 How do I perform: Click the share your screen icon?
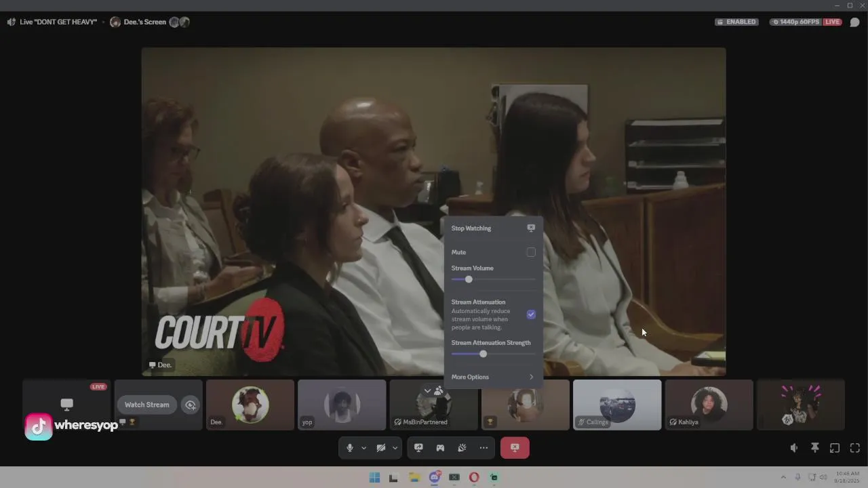coord(418,448)
